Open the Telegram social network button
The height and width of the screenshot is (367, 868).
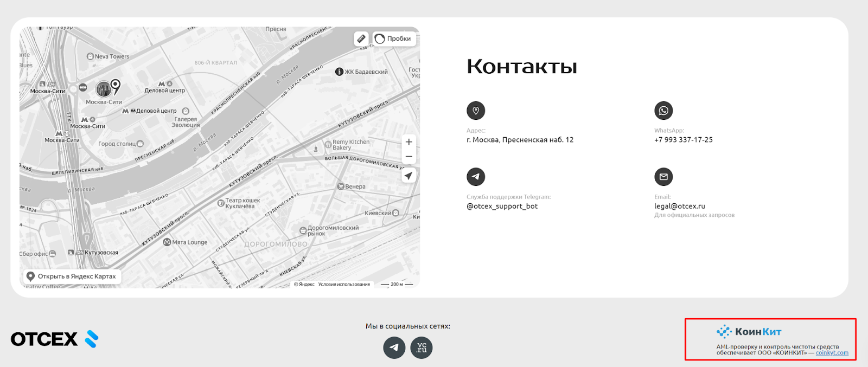[x=394, y=347]
